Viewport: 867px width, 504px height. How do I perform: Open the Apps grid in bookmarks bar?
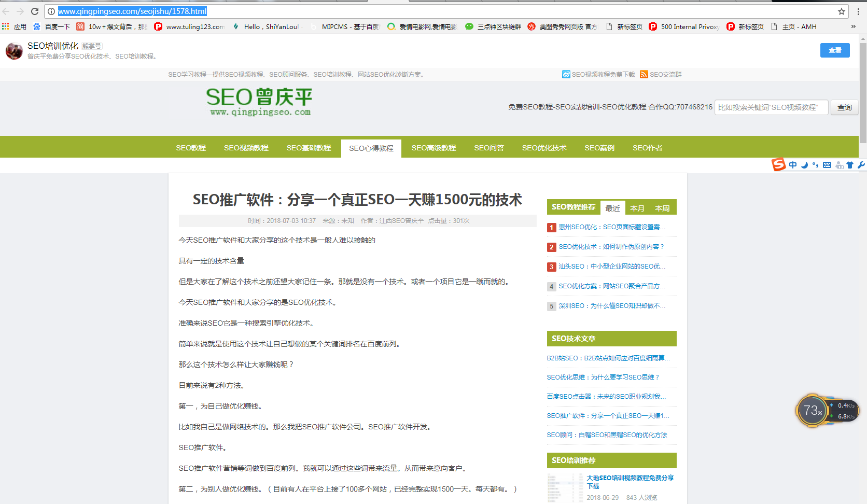(x=6, y=26)
